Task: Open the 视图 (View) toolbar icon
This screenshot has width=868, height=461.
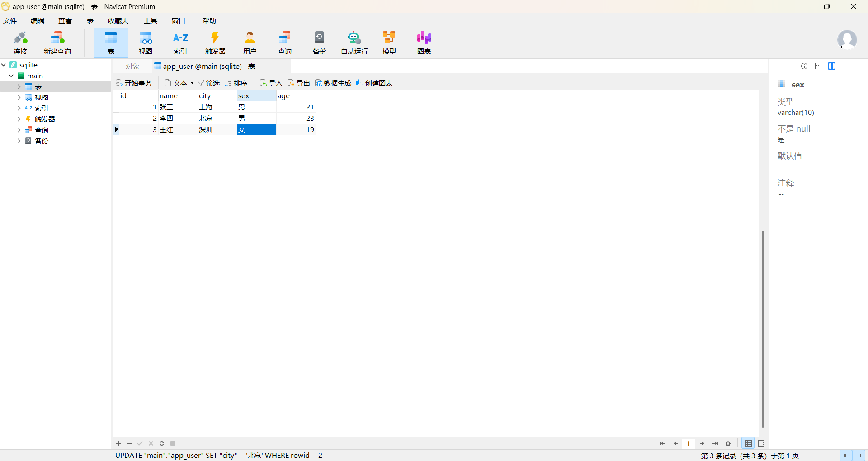Action: coord(146,43)
